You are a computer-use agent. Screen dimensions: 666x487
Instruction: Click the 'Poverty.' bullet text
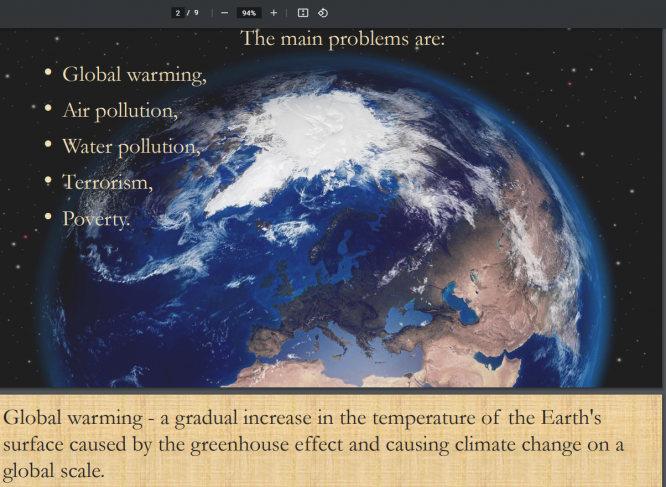coord(96,219)
